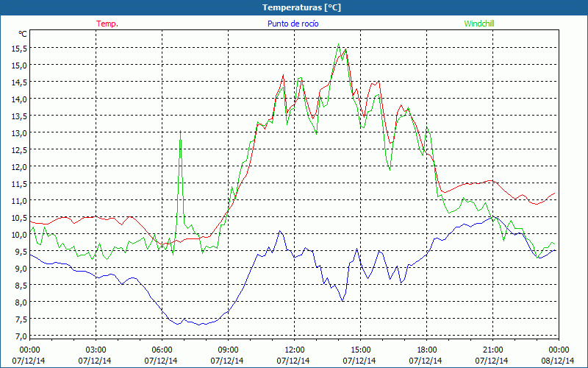588x368 pixels.
Task: Click the 8,0 value on the y-axis
Action: coord(21,302)
